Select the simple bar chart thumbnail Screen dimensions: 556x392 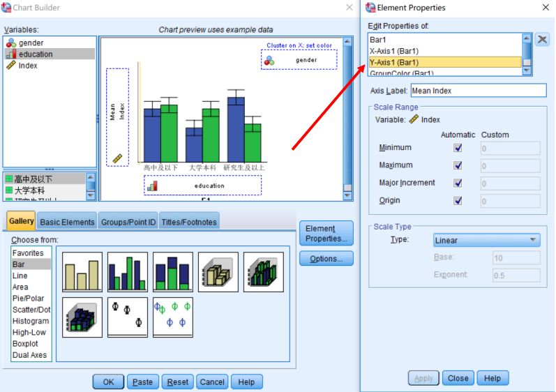click(x=82, y=272)
